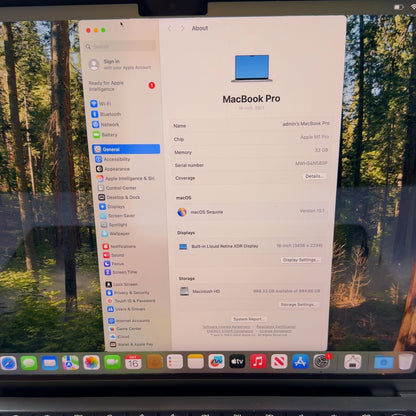
Task: Open iCloud in the sidebar
Action: tap(120, 337)
